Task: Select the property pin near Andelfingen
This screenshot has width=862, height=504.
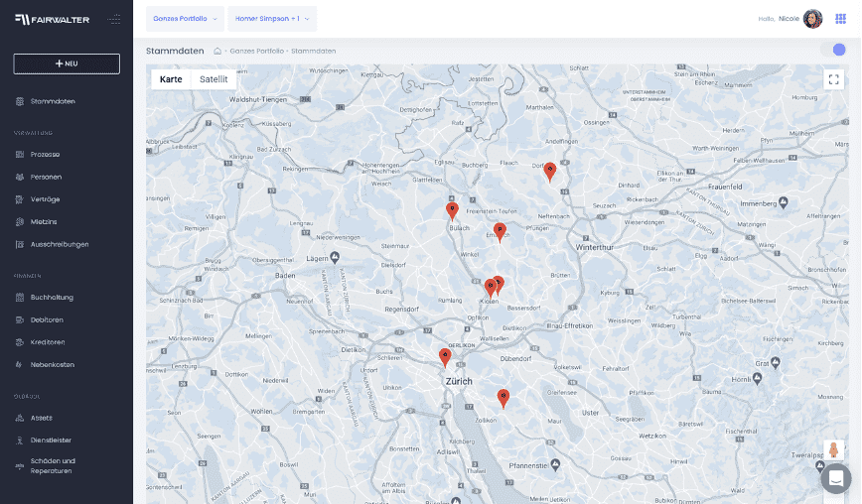Action: pos(550,172)
